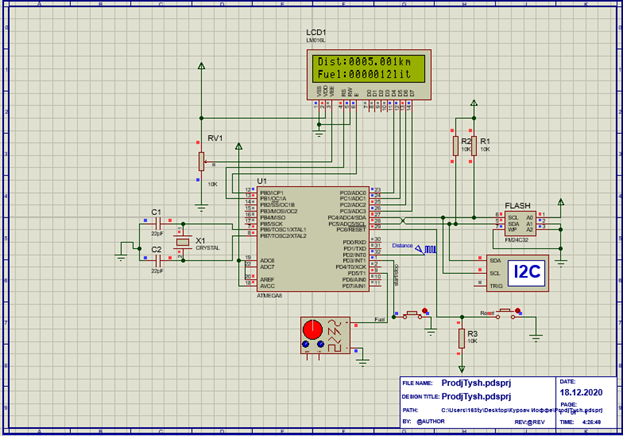The width and height of the screenshot is (623, 436).
Task: Select resistor R1 body
Action: pyautogui.click(x=474, y=146)
